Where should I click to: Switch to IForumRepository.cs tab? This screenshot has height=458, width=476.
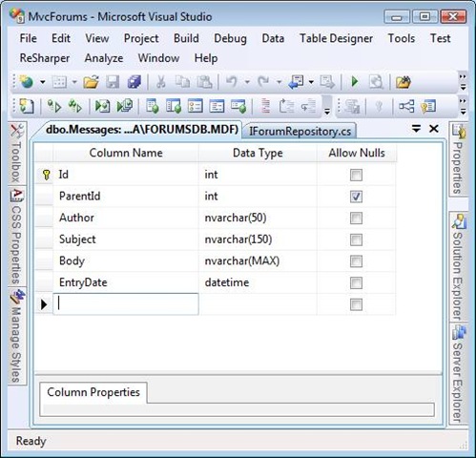pos(300,131)
